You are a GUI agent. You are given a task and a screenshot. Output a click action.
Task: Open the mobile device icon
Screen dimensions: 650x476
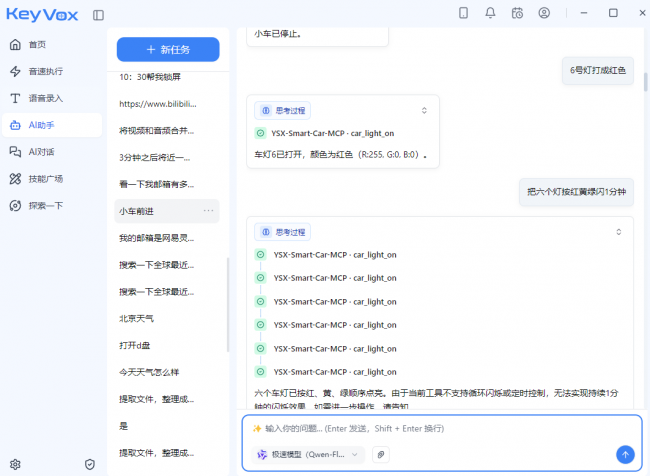pyautogui.click(x=463, y=13)
